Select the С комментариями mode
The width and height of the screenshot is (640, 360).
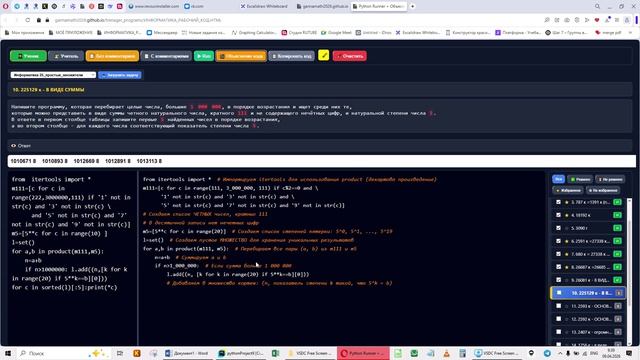point(166,56)
